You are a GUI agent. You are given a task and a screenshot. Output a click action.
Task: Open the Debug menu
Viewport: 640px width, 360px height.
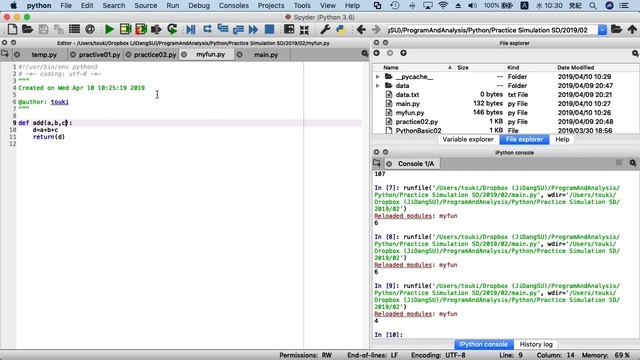pyautogui.click(x=199, y=6)
